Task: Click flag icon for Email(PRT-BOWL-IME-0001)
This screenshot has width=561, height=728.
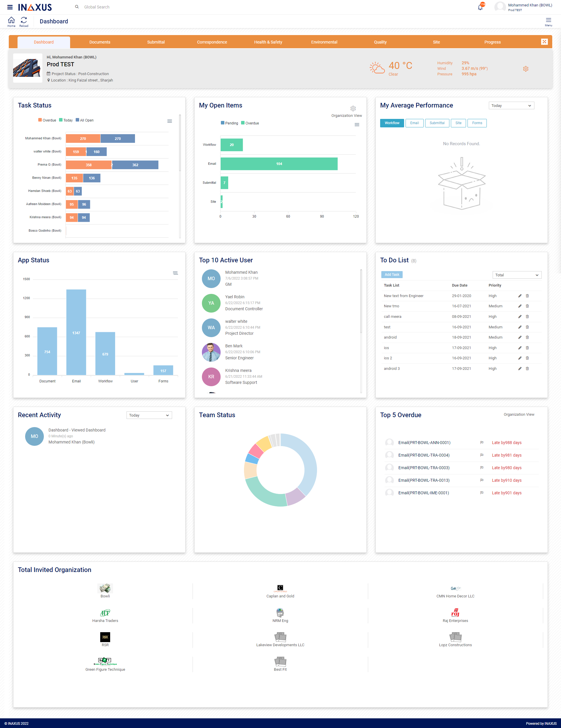Action: click(482, 493)
